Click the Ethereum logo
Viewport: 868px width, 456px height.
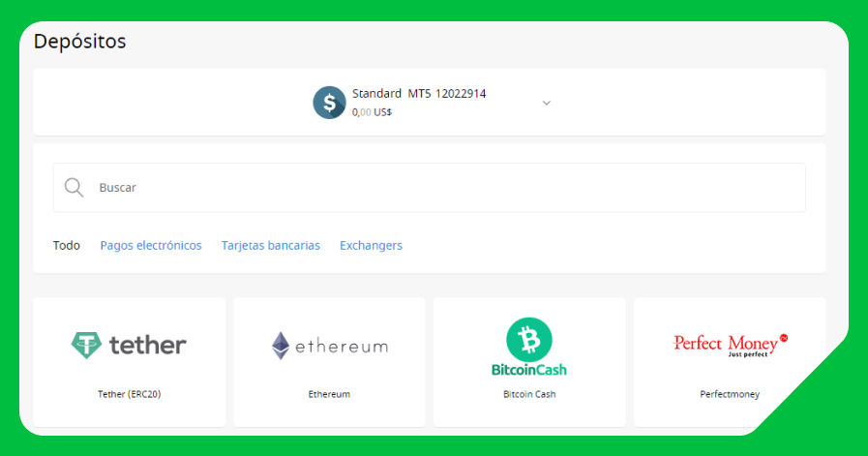[x=329, y=347]
